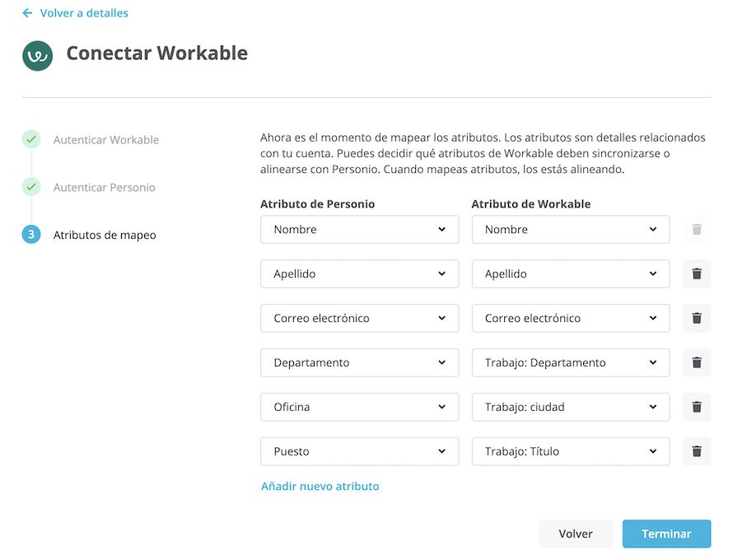Click the Atributo de Workable column header
The width and height of the screenshot is (733, 560).
(531, 203)
